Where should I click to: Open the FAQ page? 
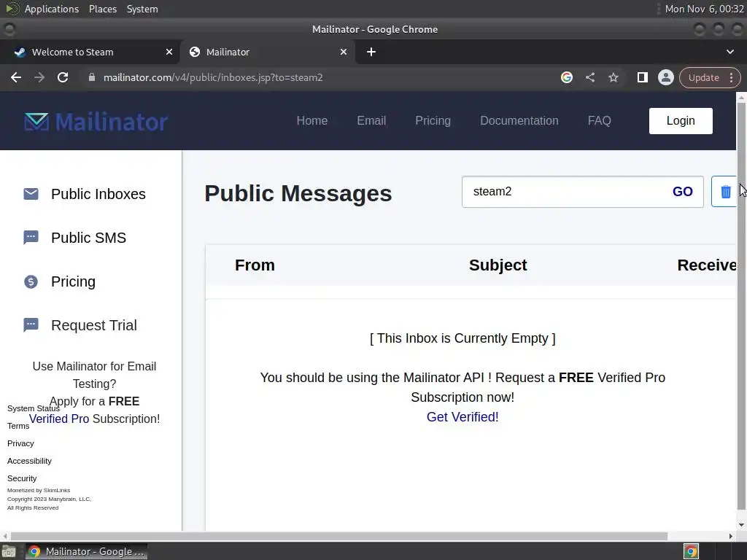pyautogui.click(x=600, y=121)
